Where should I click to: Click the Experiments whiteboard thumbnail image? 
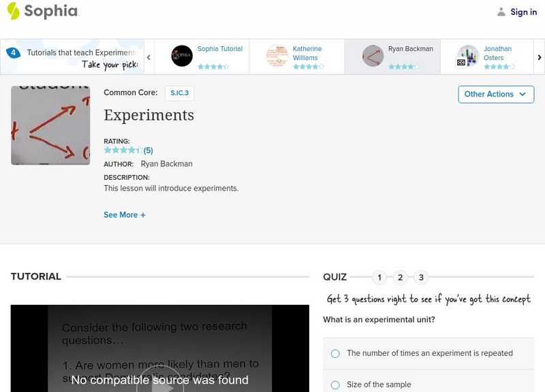[x=50, y=125]
